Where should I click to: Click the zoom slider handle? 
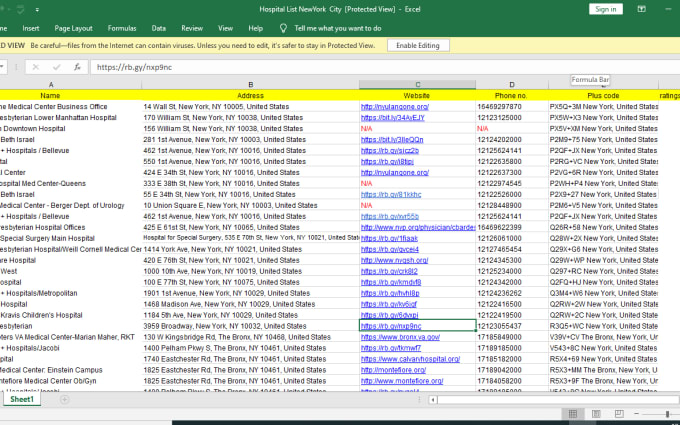point(667,414)
